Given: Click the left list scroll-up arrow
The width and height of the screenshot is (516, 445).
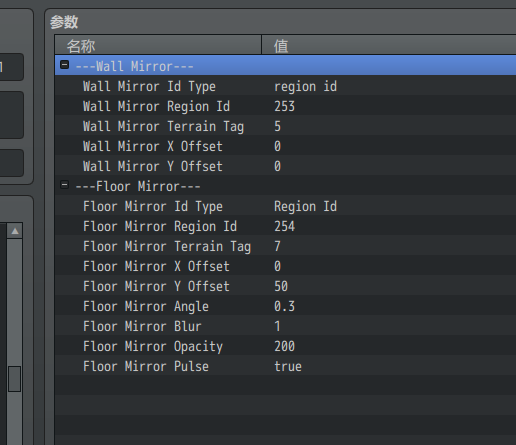Looking at the screenshot, I should (15, 231).
